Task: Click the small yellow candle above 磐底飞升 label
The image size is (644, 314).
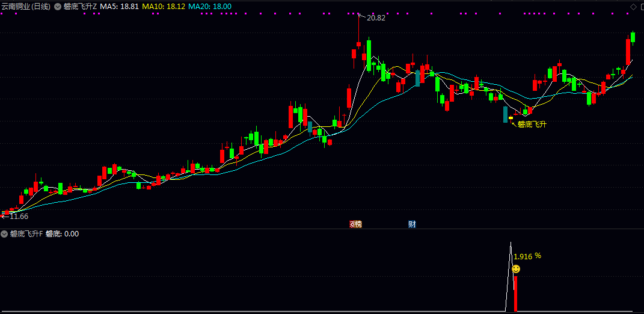Action: tap(511, 118)
